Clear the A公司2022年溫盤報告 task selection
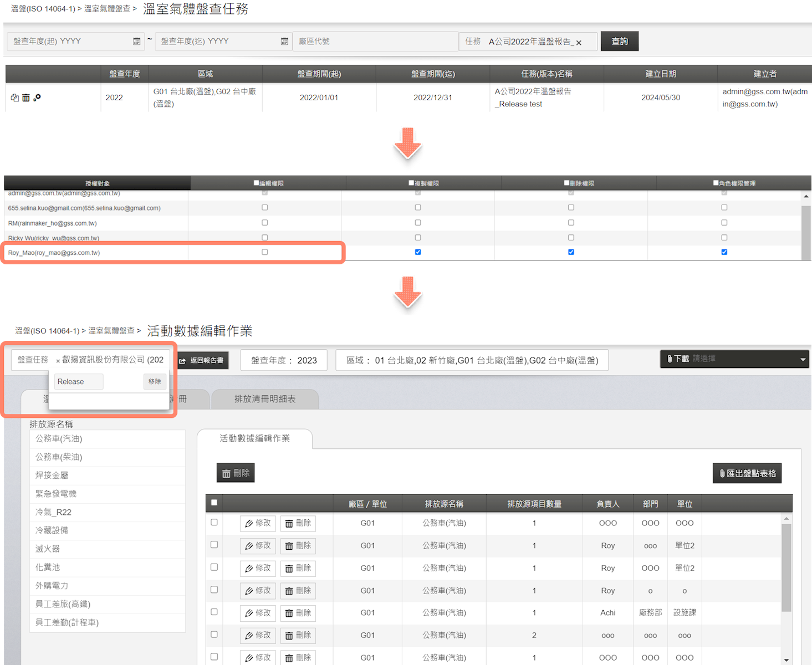Image resolution: width=812 pixels, height=665 pixels. [579, 43]
